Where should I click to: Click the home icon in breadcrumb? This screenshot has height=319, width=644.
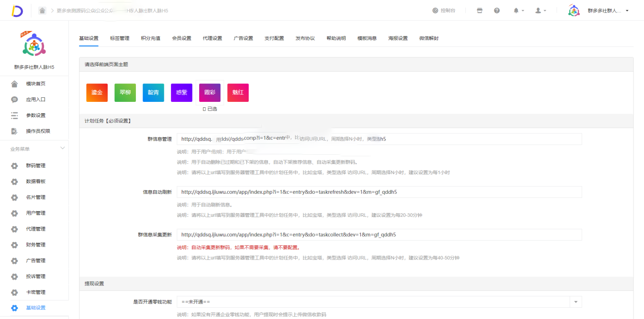(x=42, y=10)
